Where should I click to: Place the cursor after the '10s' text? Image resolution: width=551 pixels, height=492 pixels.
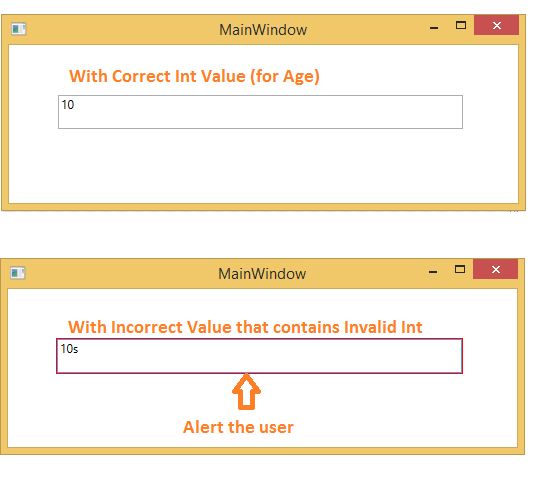[x=79, y=349]
